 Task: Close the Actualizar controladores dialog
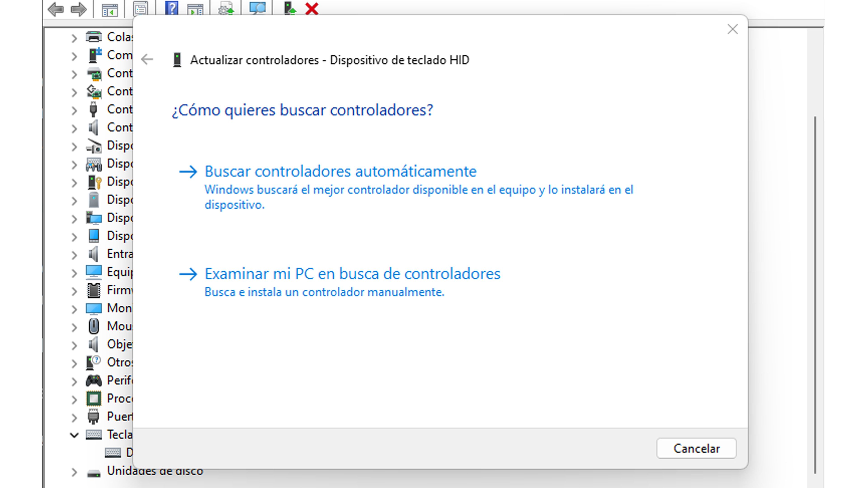733,29
